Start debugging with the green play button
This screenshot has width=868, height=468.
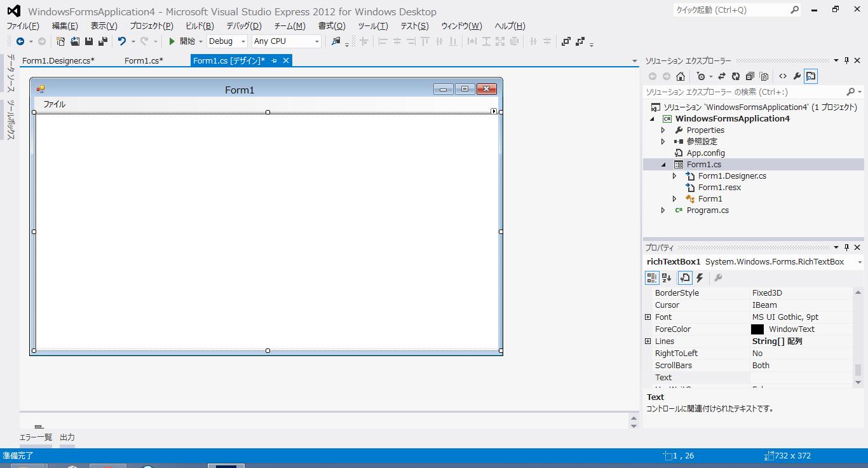click(x=172, y=41)
